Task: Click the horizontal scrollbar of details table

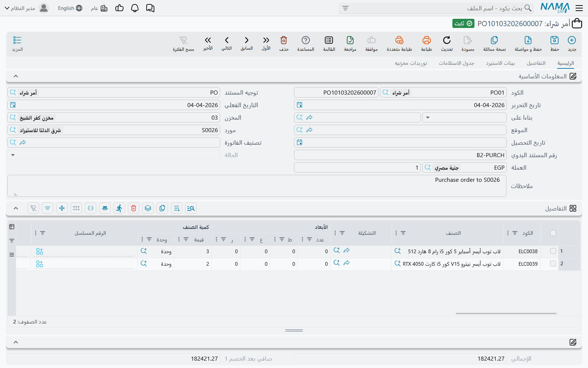Action: tap(506, 314)
